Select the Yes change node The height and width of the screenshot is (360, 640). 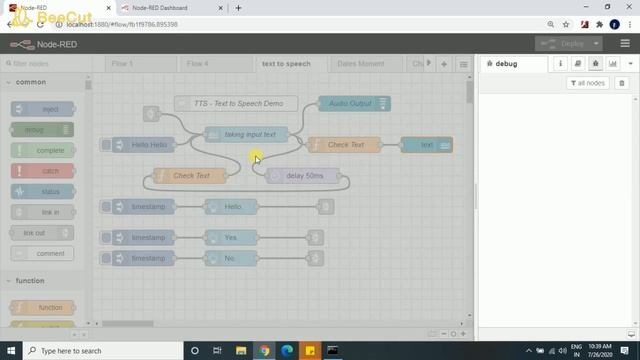[x=231, y=238]
